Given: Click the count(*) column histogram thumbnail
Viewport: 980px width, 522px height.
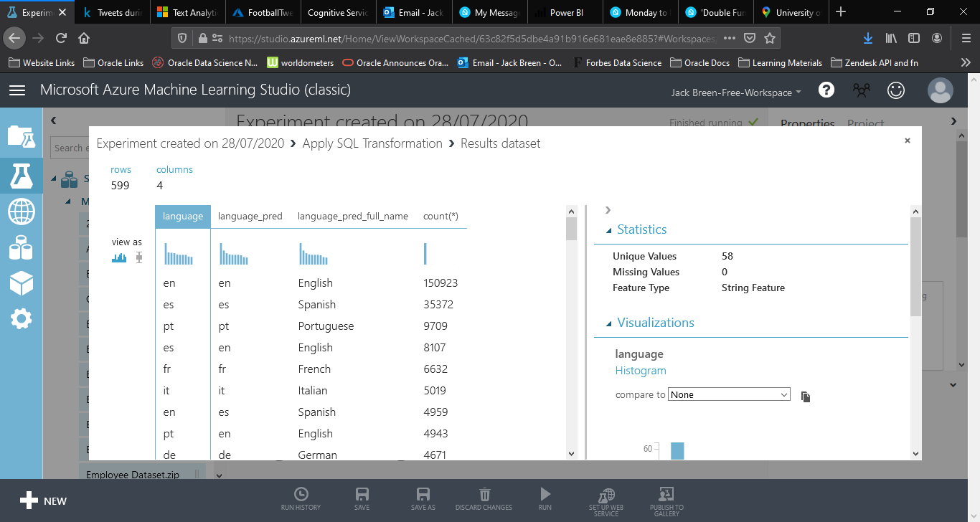Looking at the screenshot, I should pos(425,254).
